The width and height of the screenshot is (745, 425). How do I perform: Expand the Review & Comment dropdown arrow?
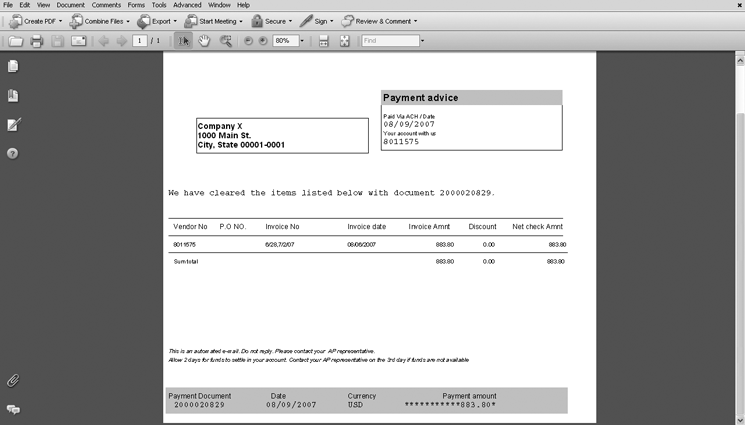(415, 21)
